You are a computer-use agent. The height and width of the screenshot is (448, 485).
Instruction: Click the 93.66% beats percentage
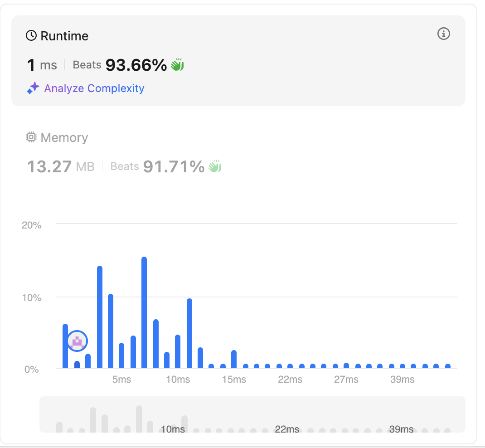[136, 65]
